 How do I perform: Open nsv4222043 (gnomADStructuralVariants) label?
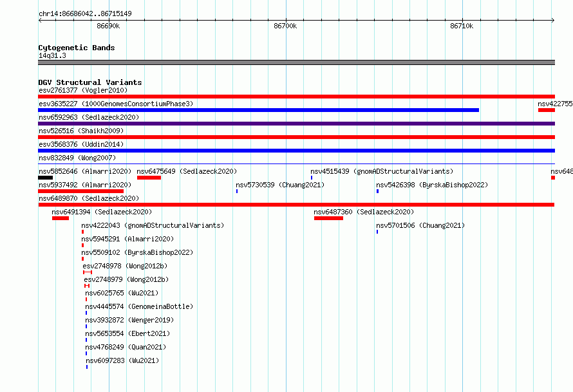pos(153,225)
